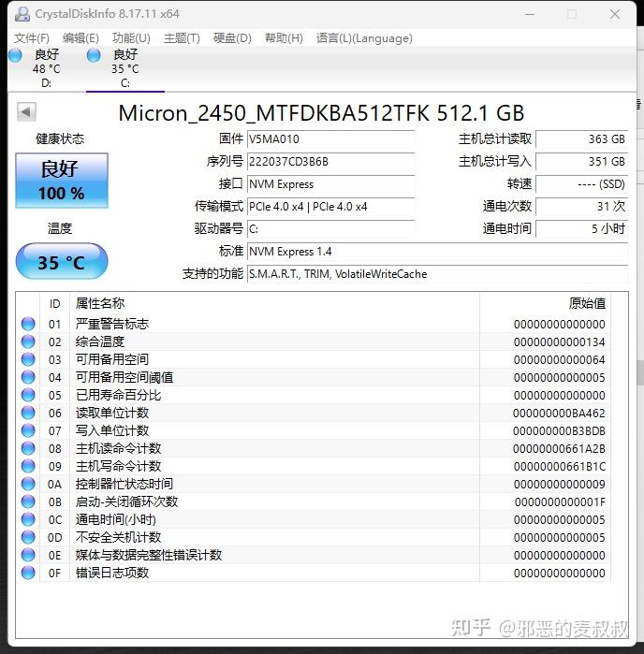Click the status dot for 0F 错误日志项数
The width and height of the screenshot is (644, 654).
(x=28, y=574)
